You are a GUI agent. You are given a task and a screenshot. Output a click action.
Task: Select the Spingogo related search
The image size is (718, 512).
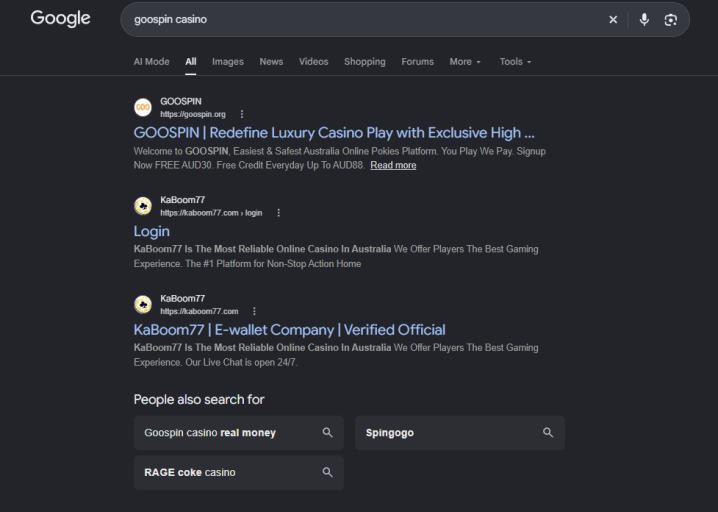point(460,433)
